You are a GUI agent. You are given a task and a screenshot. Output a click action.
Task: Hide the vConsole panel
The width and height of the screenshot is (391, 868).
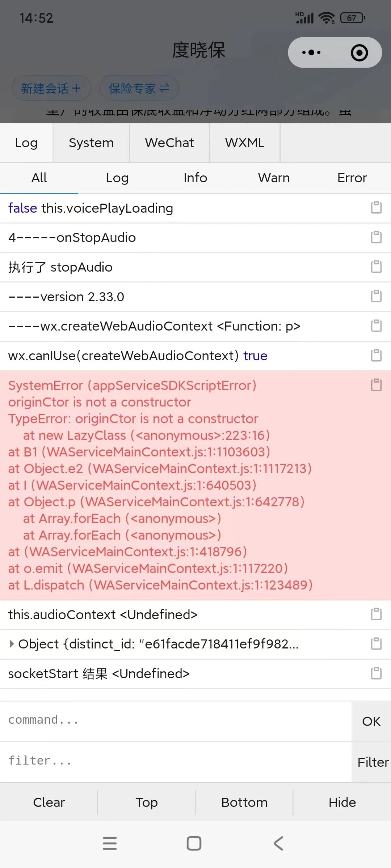[x=342, y=802]
